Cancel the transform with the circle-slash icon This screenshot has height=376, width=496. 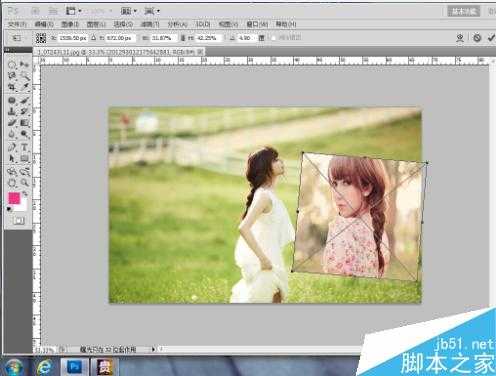pos(477,38)
